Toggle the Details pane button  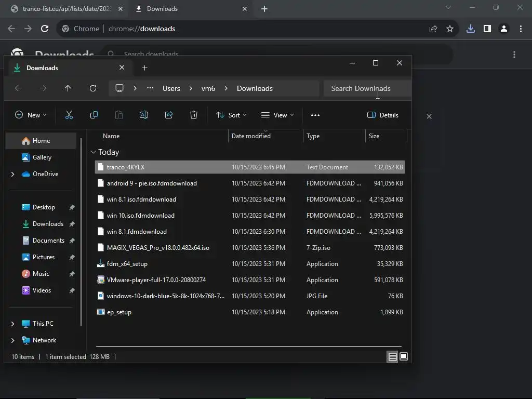coord(383,115)
